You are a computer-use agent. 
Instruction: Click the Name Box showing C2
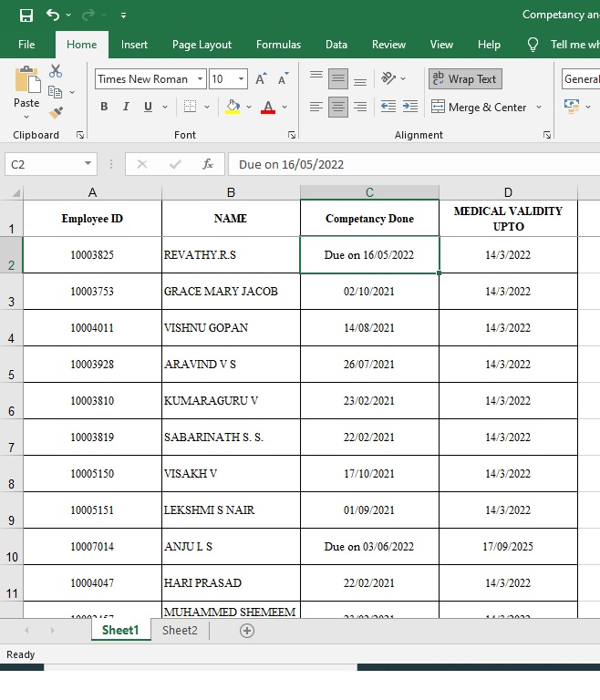coord(43,165)
